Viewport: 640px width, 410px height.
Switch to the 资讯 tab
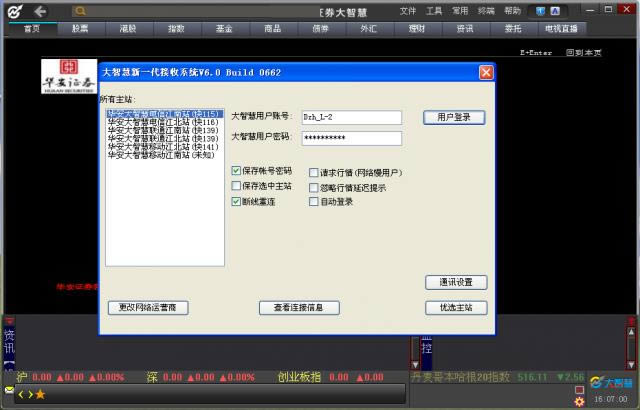tap(465, 29)
